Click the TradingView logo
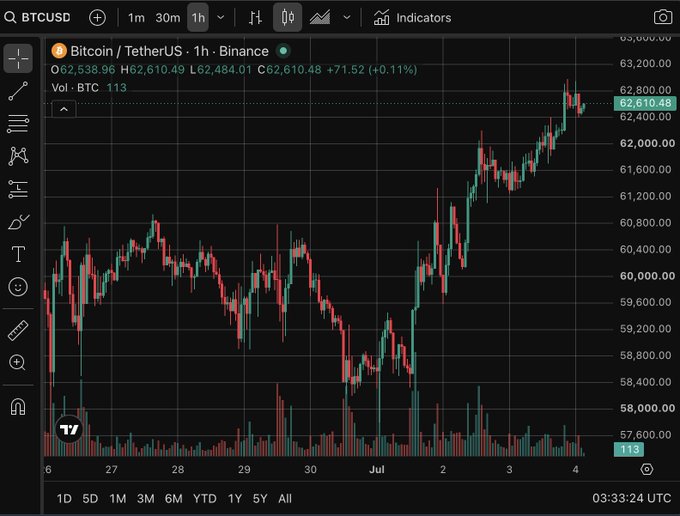The height and width of the screenshot is (516, 680). click(69, 429)
